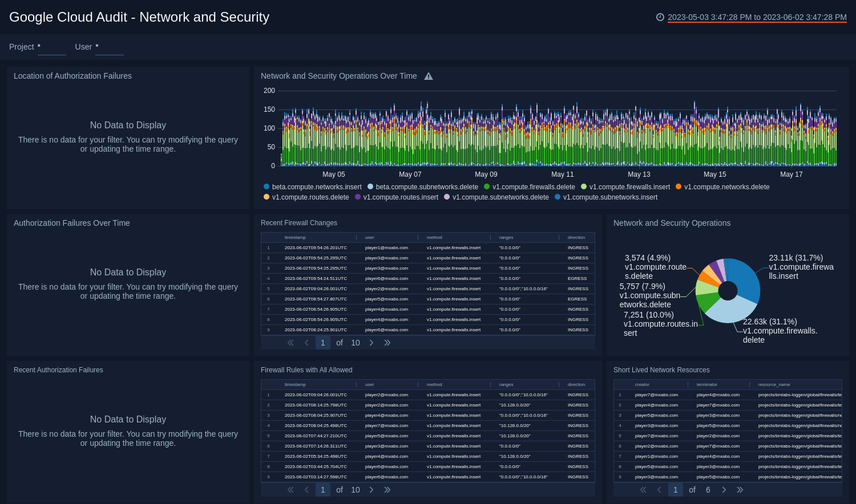856x504 pixels.
Task: Sort Recent Firewall Changes by the timestamp column
Action: tap(295, 237)
